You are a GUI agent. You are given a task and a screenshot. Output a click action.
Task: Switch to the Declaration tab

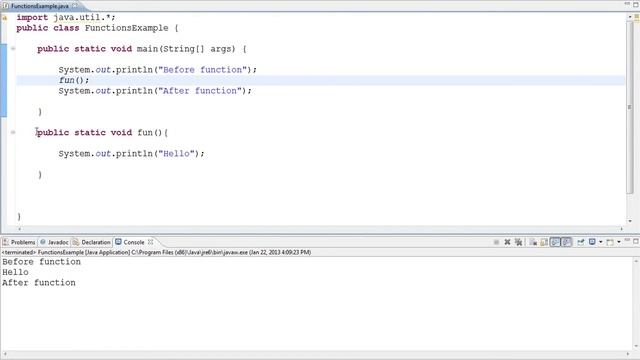click(92, 242)
